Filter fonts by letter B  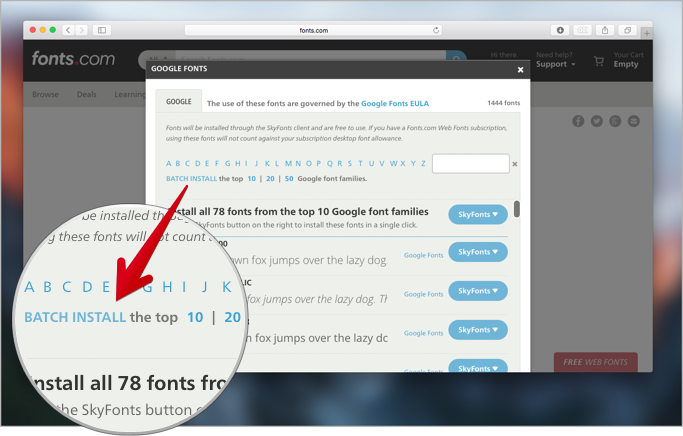point(178,164)
